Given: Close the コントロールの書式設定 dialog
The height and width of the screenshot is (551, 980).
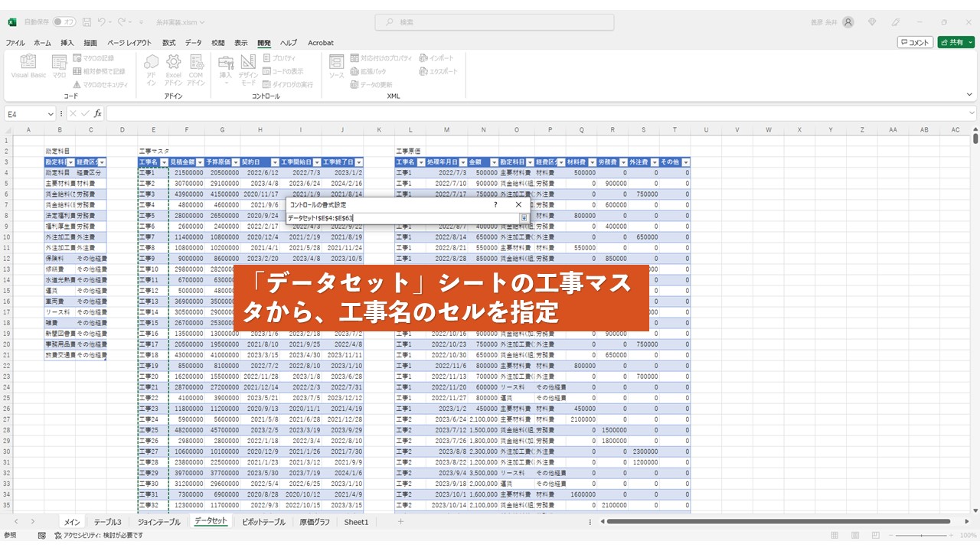Looking at the screenshot, I should click(x=518, y=204).
